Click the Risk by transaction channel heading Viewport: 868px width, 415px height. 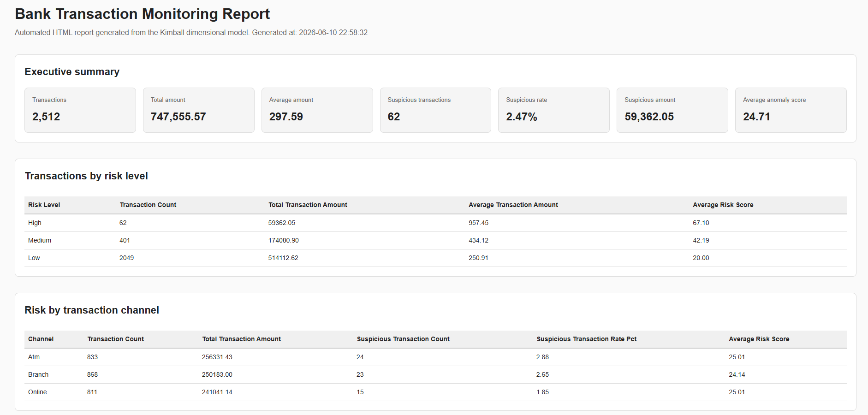pyautogui.click(x=92, y=310)
